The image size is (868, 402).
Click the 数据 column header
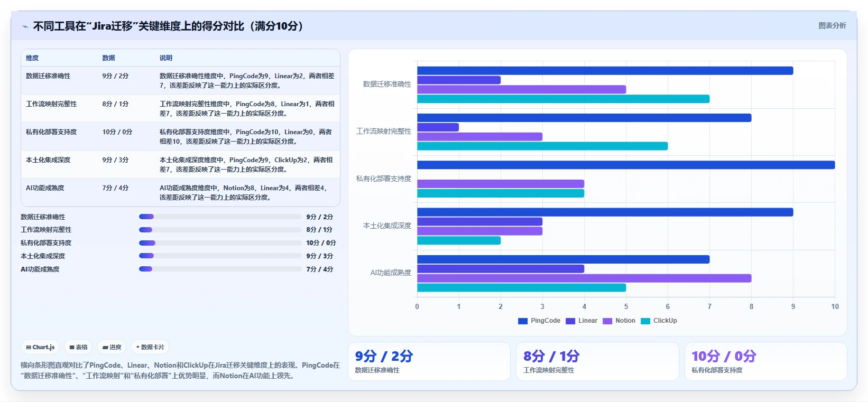click(x=108, y=58)
